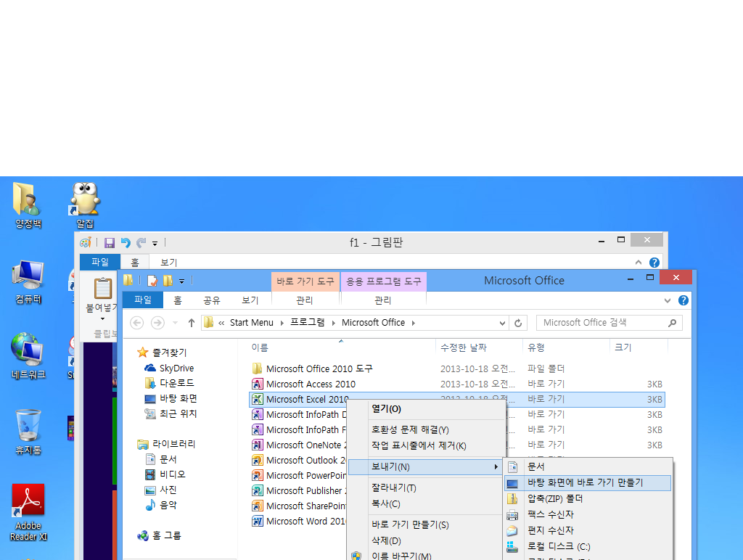Image resolution: width=743 pixels, height=560 pixels.
Task: Collapse the 그림판 ribbon with the chevron
Action: tap(639, 263)
